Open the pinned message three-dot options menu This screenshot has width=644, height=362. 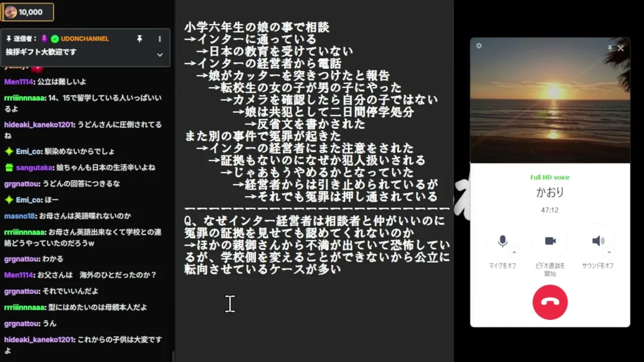pyautogui.click(x=160, y=39)
